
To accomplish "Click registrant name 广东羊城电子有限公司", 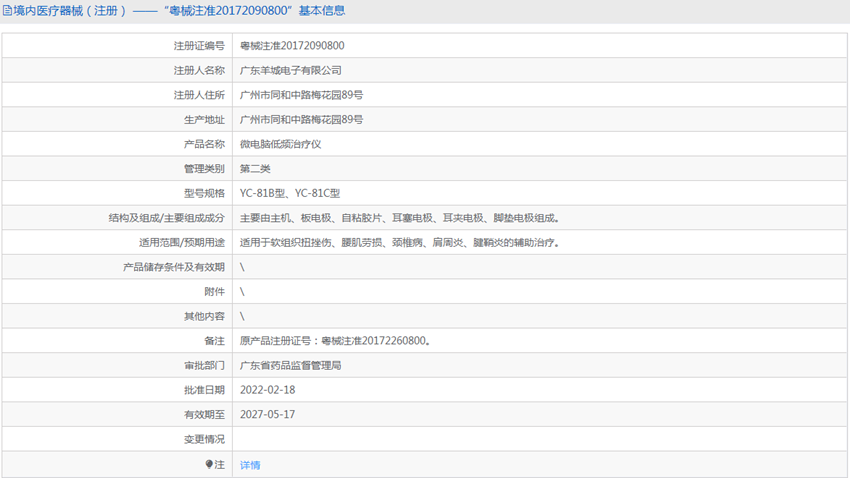I will point(291,70).
